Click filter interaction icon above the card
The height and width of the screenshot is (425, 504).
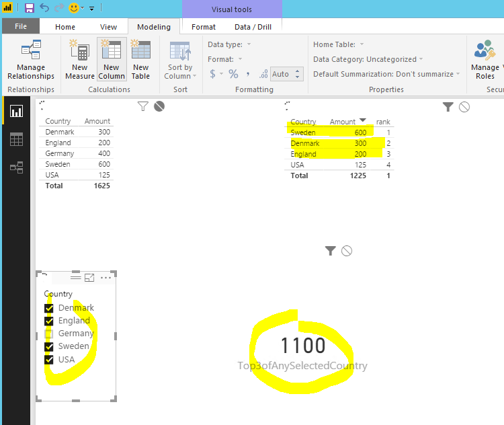(x=331, y=251)
